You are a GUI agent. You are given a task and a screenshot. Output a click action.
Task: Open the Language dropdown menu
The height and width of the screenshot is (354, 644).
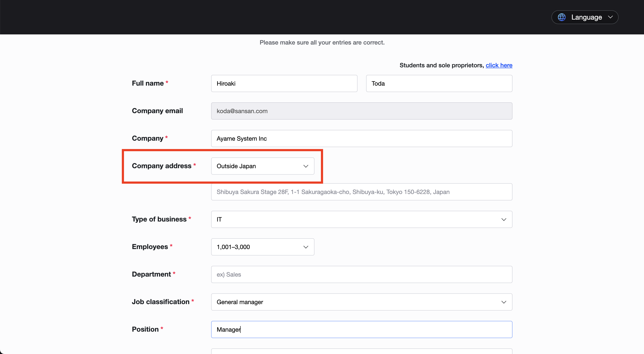(585, 17)
